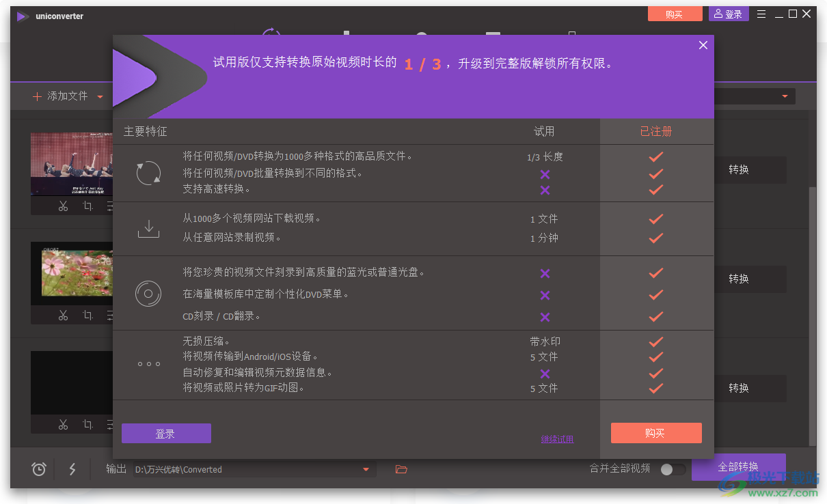Screen dimensions: 827x504
Task: Click the disc burn feature icon
Action: point(148,294)
